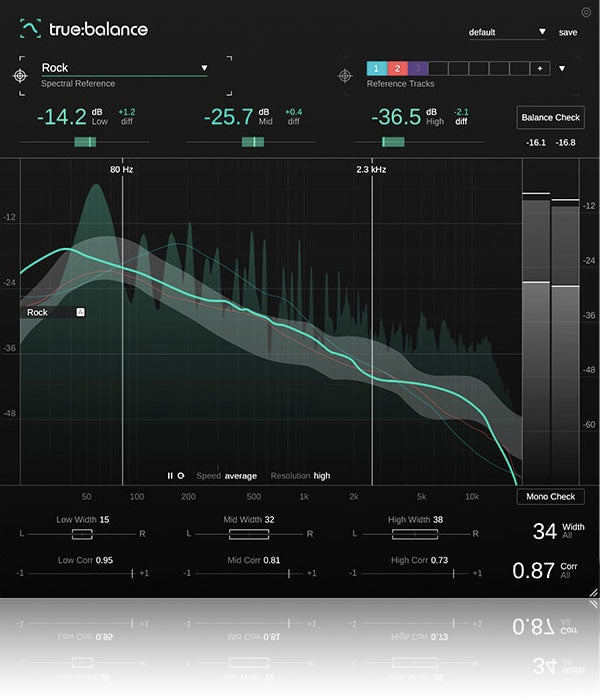The image size is (600, 700).
Task: Click the -2.1 diff high value
Action: [461, 112]
